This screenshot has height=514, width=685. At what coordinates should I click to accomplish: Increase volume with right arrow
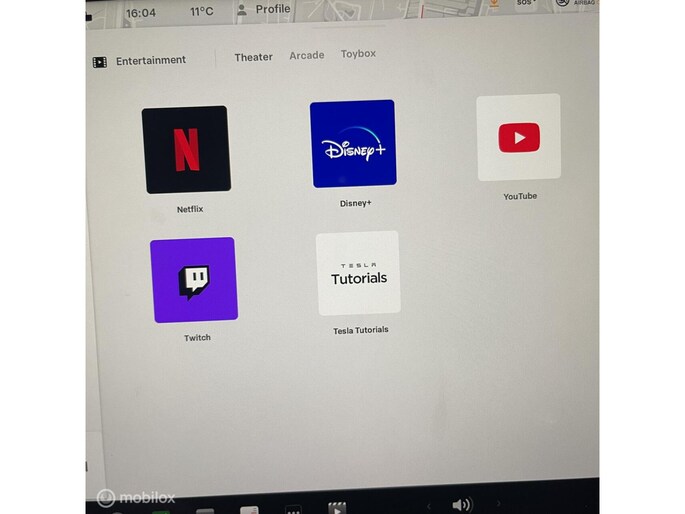pos(498,504)
